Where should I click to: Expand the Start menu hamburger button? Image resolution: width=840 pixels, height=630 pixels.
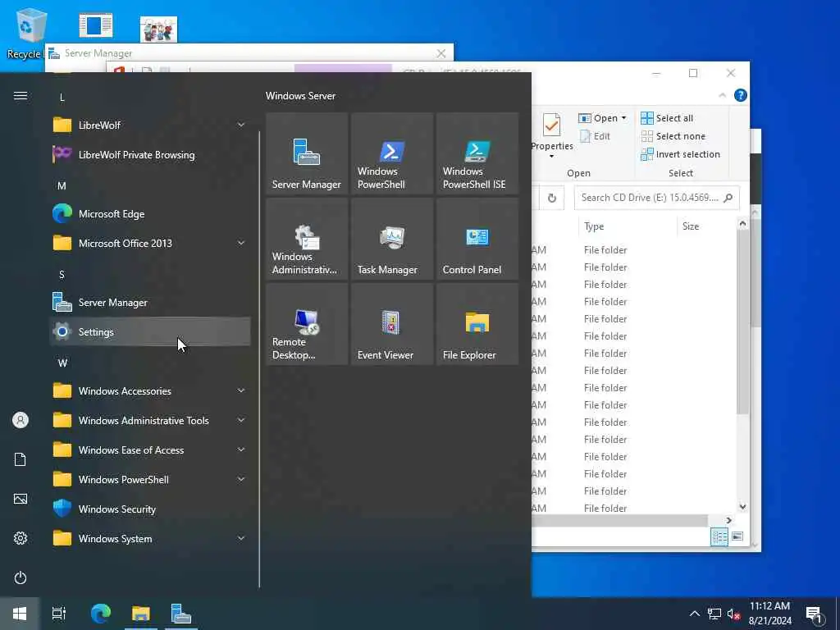[21, 96]
